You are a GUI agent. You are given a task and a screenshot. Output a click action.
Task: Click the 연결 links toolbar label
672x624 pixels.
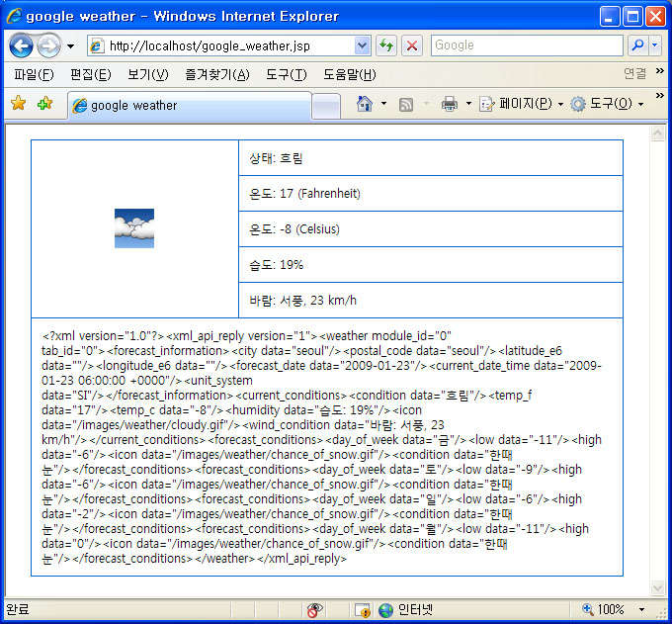coord(634,74)
